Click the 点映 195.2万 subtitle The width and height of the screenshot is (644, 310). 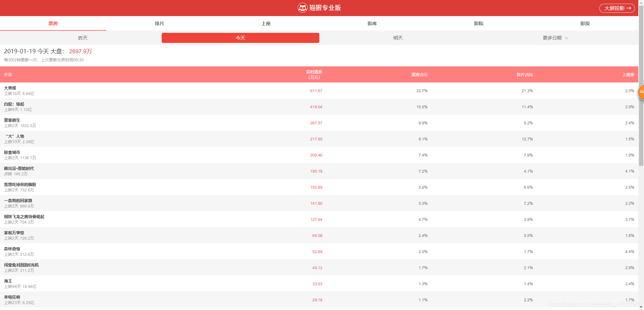16,174
